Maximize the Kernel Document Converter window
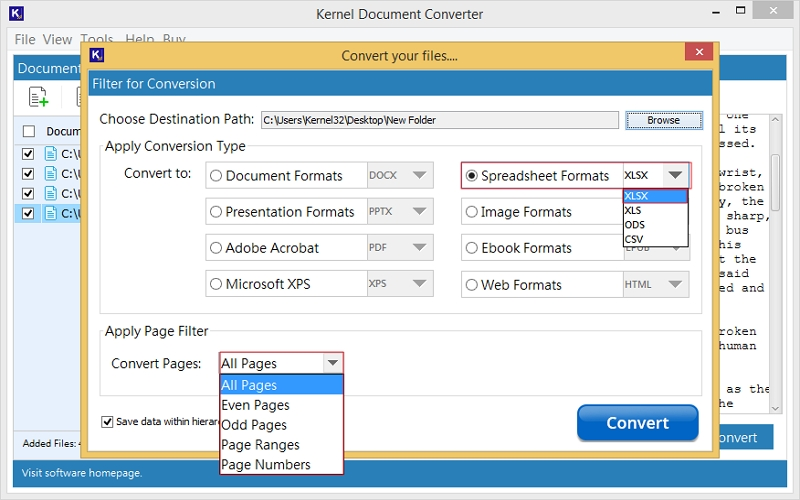This screenshot has width=800, height=500. tap(740, 11)
